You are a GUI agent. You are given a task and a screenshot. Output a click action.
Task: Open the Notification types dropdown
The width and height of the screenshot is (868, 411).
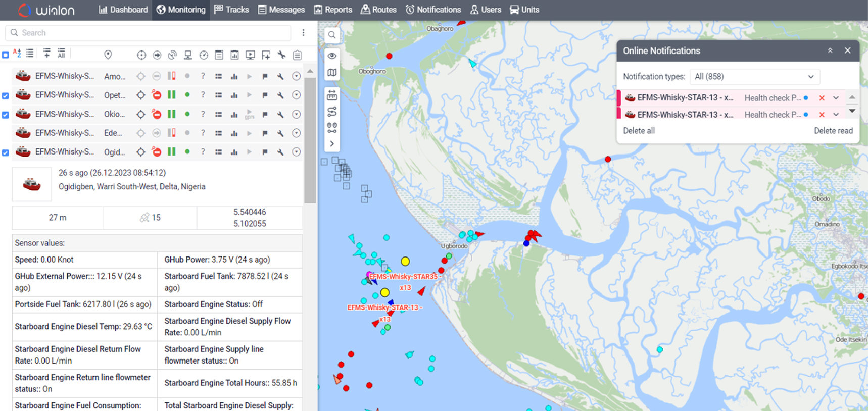[x=754, y=77]
